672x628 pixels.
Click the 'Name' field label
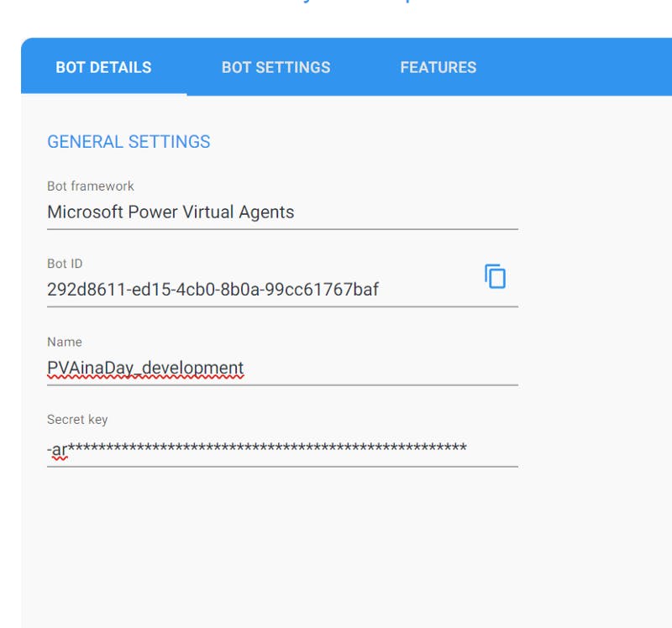coord(65,342)
